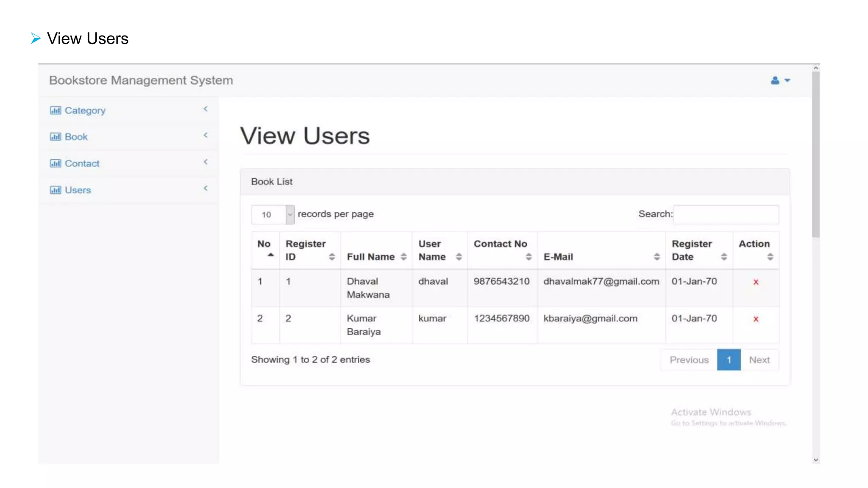
Task: Click the Next pagination button
Action: (759, 360)
